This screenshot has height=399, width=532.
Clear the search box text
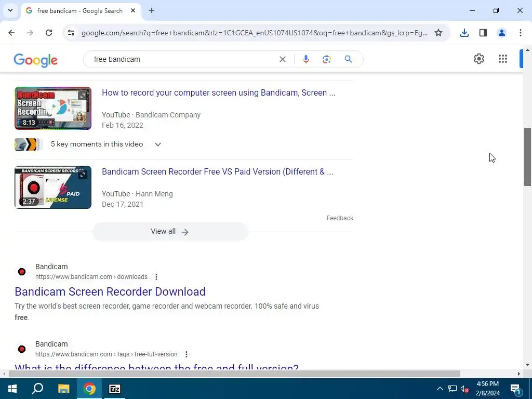coord(282,59)
